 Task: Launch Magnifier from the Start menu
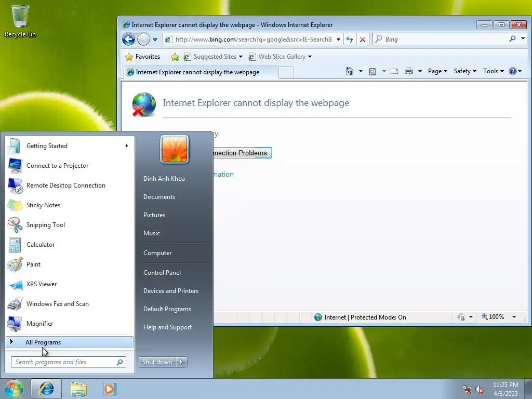coord(70,324)
